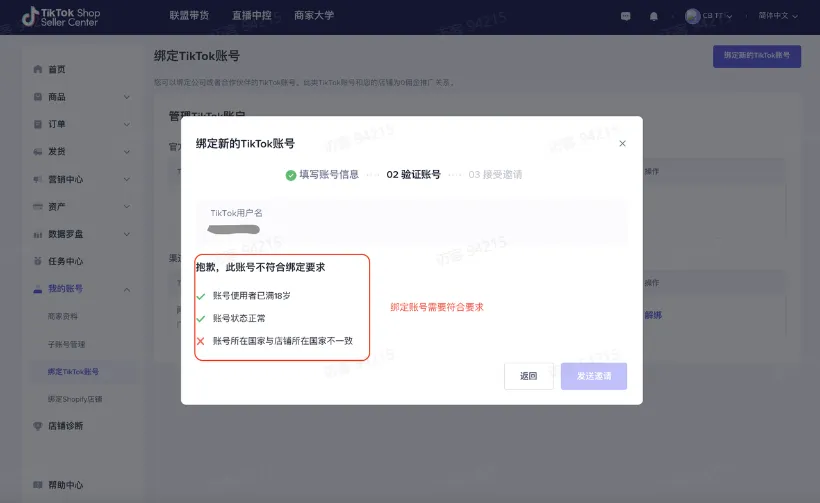
Task: Open 任务中心 in the sidebar
Action: [65, 261]
